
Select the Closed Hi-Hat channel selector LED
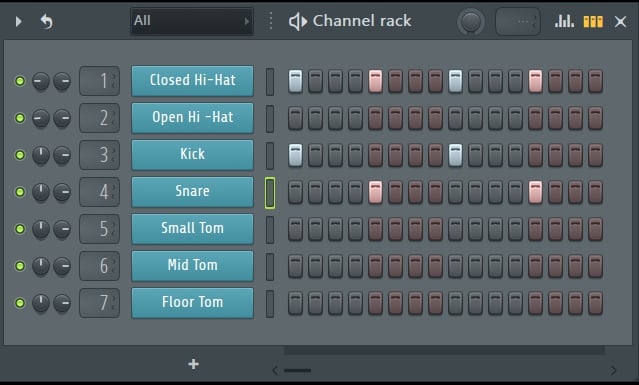(270, 82)
